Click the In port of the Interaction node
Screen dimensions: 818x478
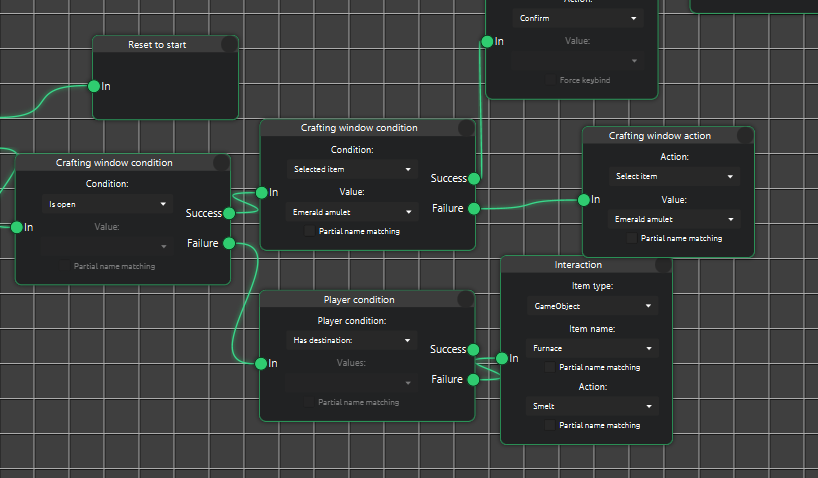502,358
